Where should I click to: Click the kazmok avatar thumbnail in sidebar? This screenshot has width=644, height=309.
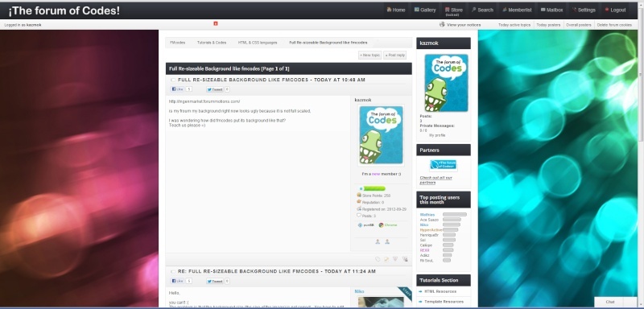point(446,83)
